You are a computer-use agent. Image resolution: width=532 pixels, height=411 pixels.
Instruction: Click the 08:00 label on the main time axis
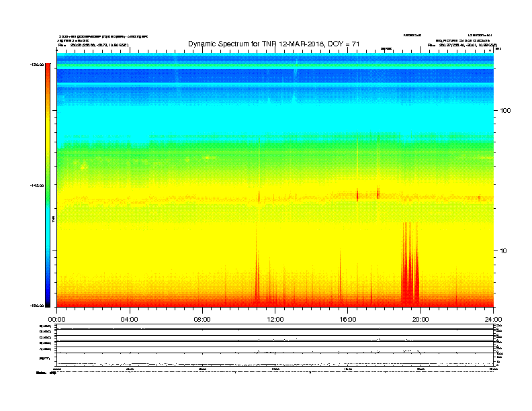pyautogui.click(x=202, y=320)
